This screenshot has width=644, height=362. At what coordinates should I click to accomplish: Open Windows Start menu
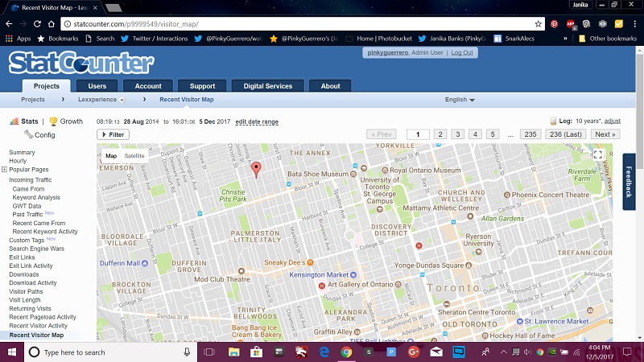pos(12,352)
